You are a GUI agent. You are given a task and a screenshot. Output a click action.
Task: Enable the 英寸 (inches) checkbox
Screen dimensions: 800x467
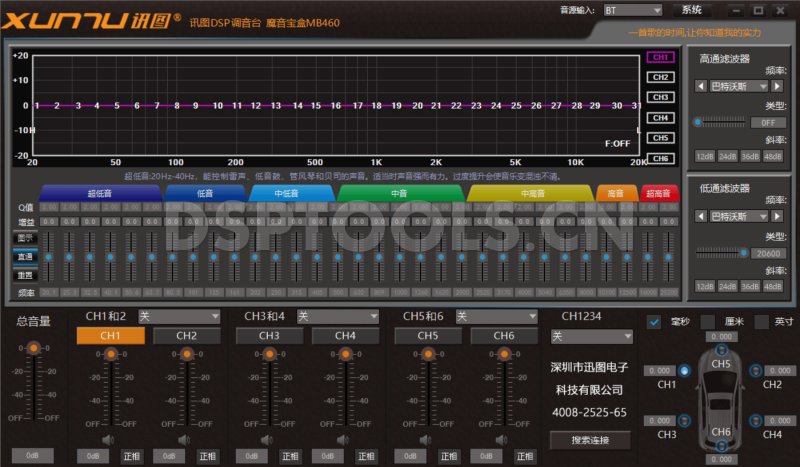pyautogui.click(x=761, y=322)
